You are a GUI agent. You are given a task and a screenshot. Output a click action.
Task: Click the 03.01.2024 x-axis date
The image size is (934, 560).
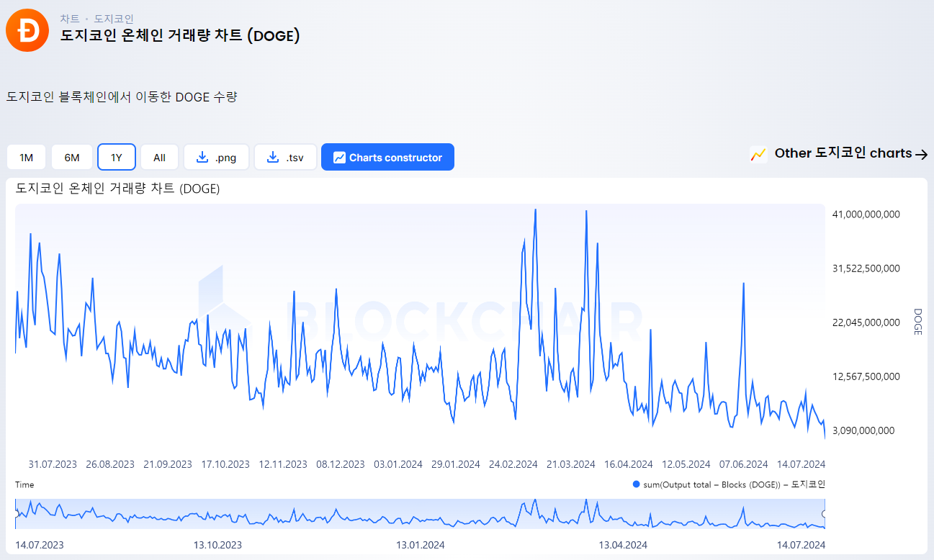pyautogui.click(x=398, y=464)
